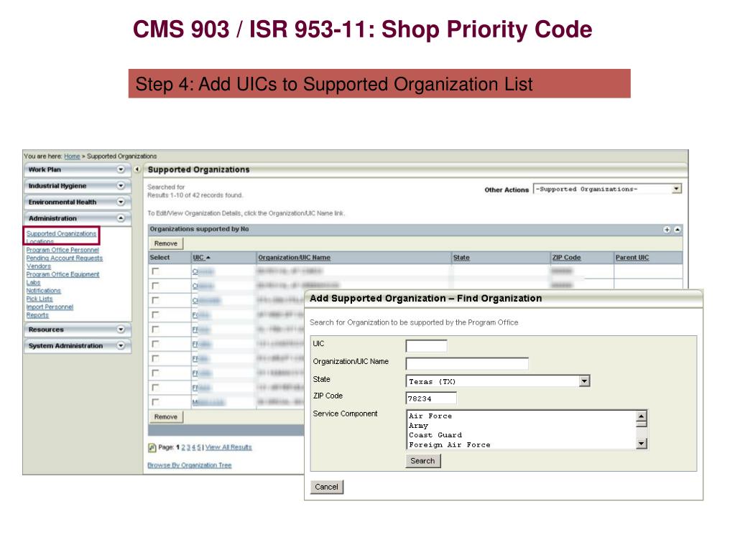This screenshot has width=735, height=560.
Task: Click the Service Component list scroll-up arrow
Action: coord(642,416)
